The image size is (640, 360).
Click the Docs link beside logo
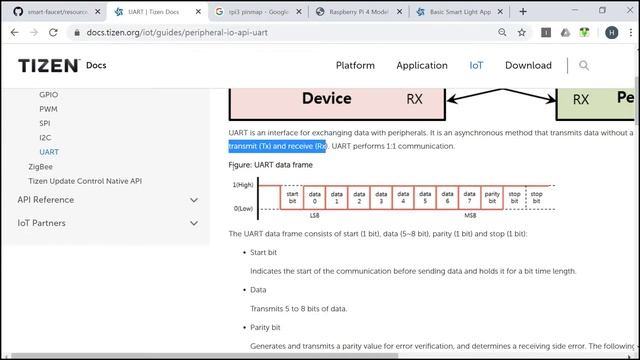96,65
